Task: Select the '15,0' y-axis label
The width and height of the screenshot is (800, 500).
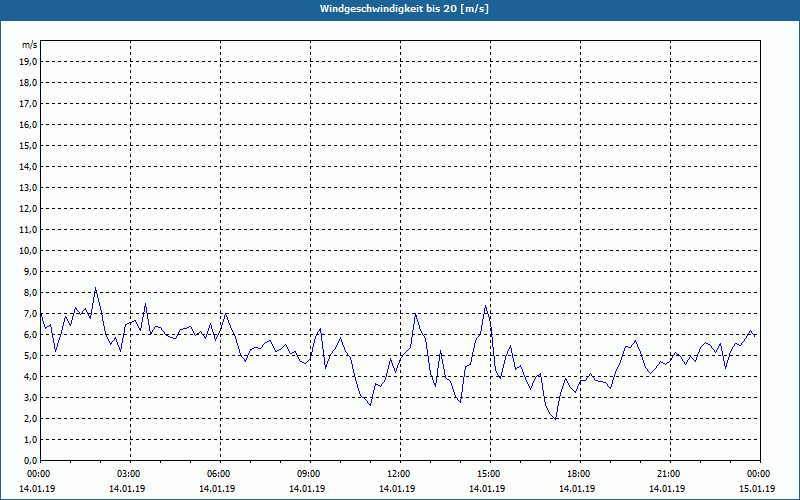Action: [28, 145]
